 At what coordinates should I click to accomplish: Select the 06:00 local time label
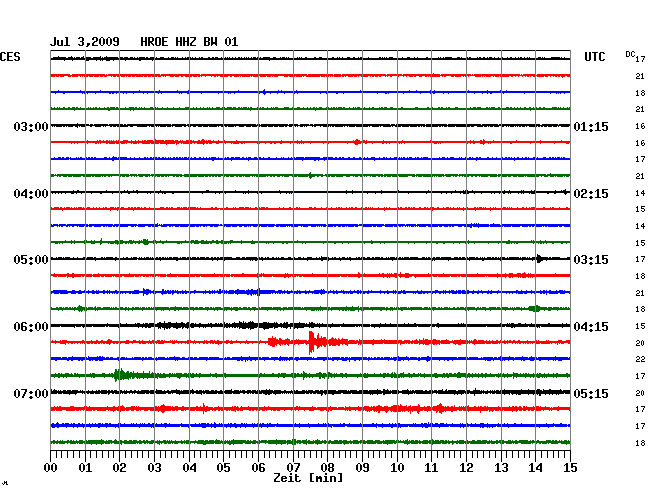click(31, 327)
